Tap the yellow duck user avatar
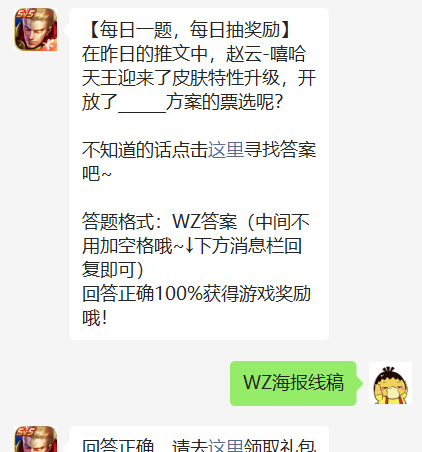The width and height of the screenshot is (422, 452). (x=390, y=383)
